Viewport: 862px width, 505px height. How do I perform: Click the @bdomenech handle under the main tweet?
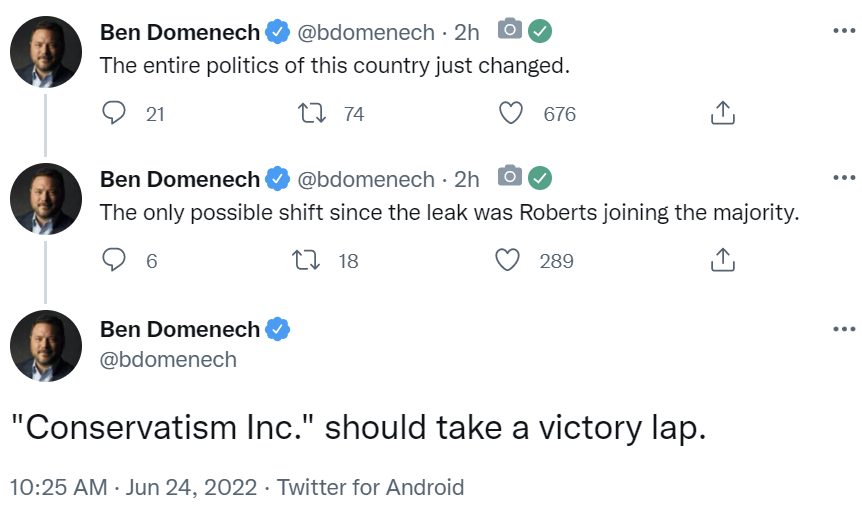(168, 359)
